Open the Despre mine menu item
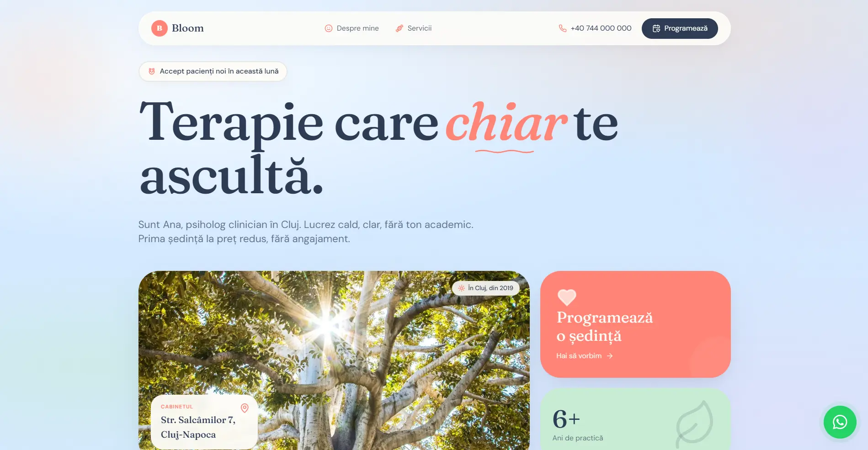This screenshot has height=450, width=868. [352, 28]
